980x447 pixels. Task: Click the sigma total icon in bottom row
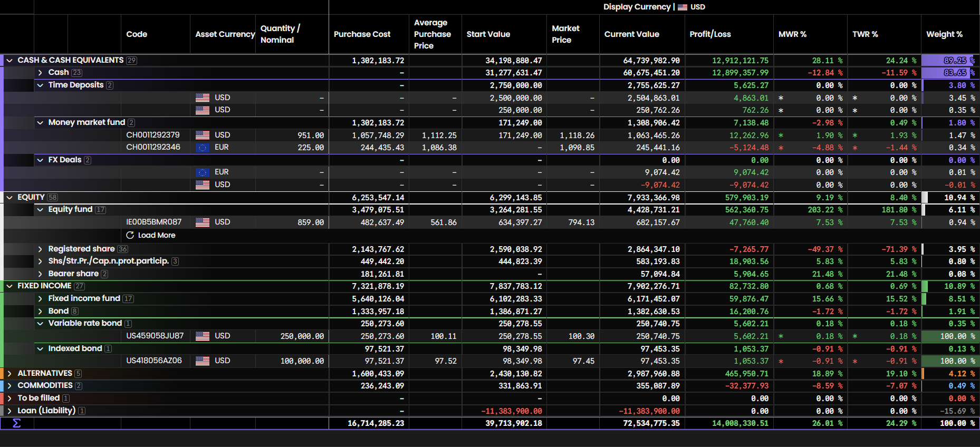coord(16,423)
